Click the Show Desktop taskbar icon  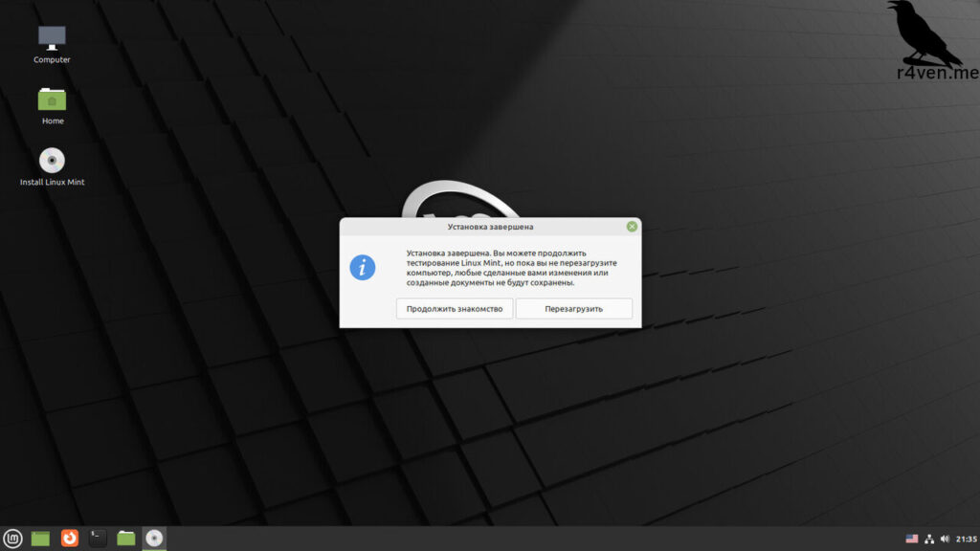(40, 539)
